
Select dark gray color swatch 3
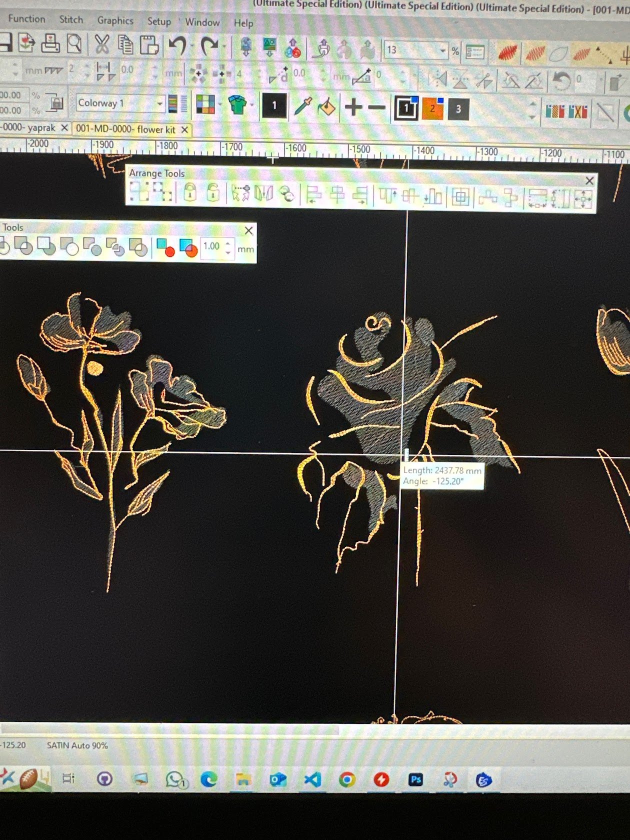tap(458, 109)
